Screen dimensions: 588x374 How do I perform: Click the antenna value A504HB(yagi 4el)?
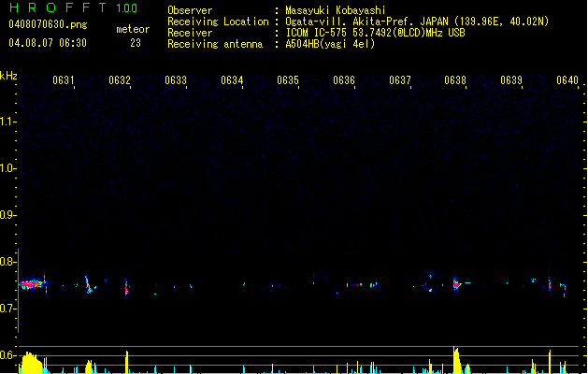(x=330, y=44)
